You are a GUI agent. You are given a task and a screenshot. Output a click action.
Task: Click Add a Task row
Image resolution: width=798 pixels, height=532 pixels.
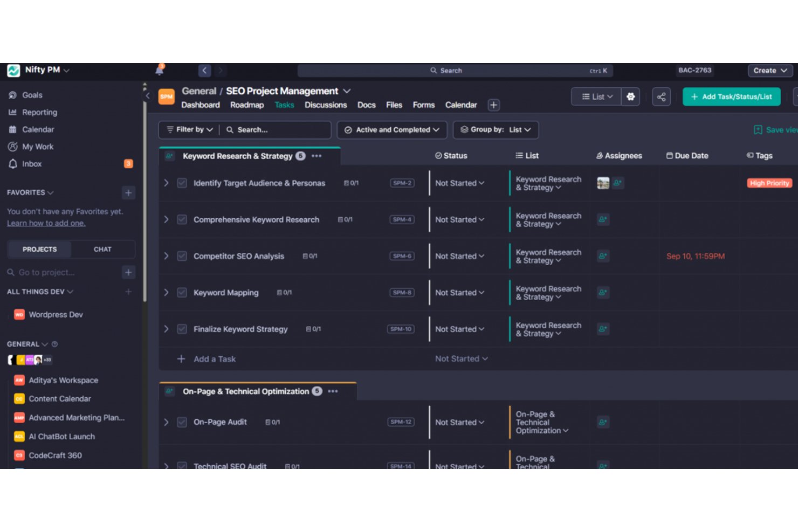(215, 359)
